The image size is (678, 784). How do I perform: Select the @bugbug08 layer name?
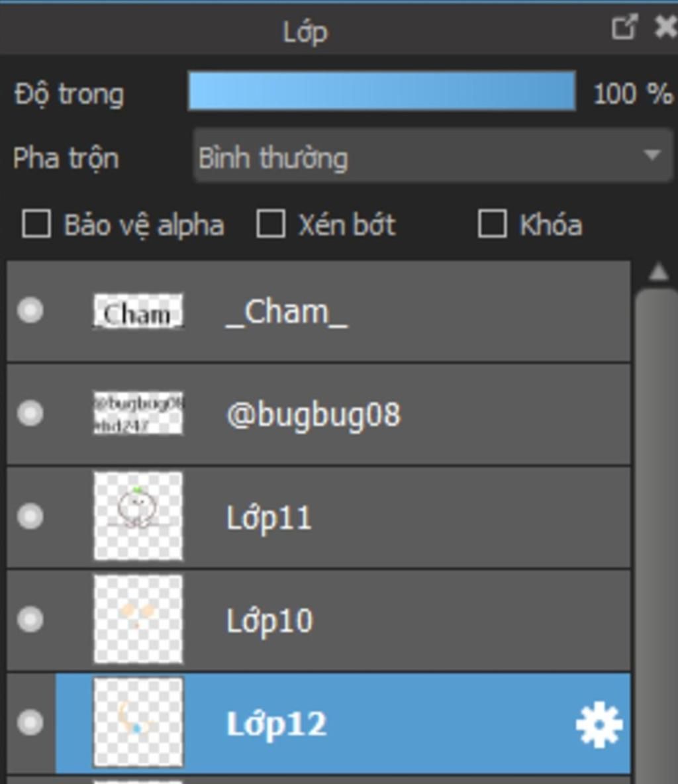coord(313,415)
